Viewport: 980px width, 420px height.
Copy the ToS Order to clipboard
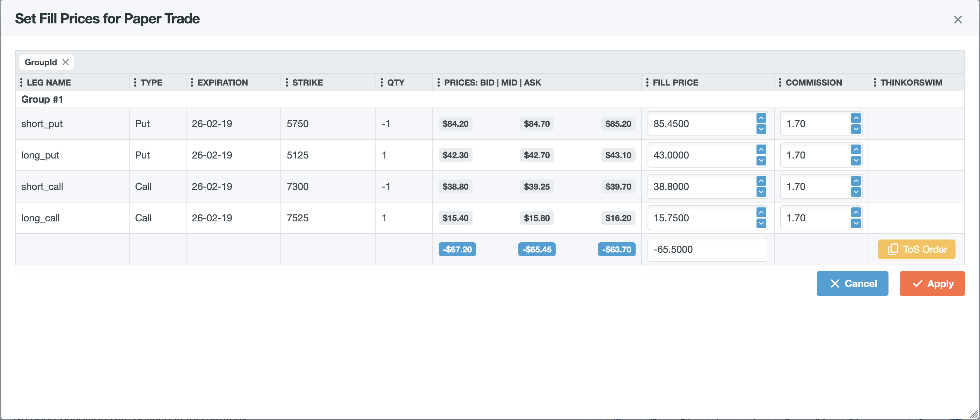click(x=916, y=249)
